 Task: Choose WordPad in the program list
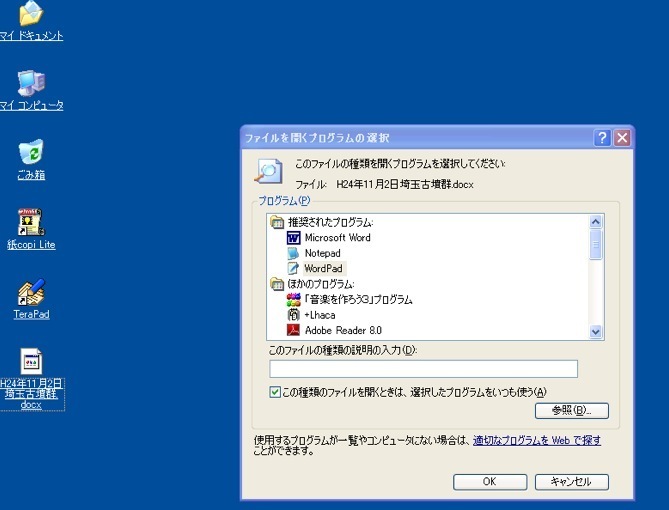point(323,268)
